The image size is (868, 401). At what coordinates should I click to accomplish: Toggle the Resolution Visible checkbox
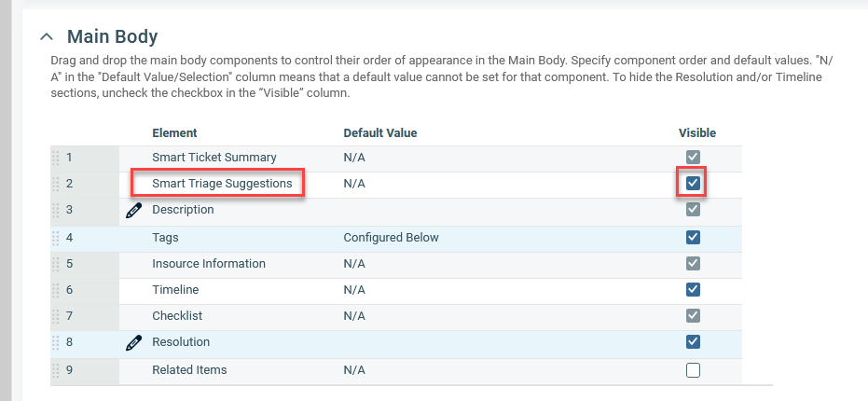pos(692,341)
